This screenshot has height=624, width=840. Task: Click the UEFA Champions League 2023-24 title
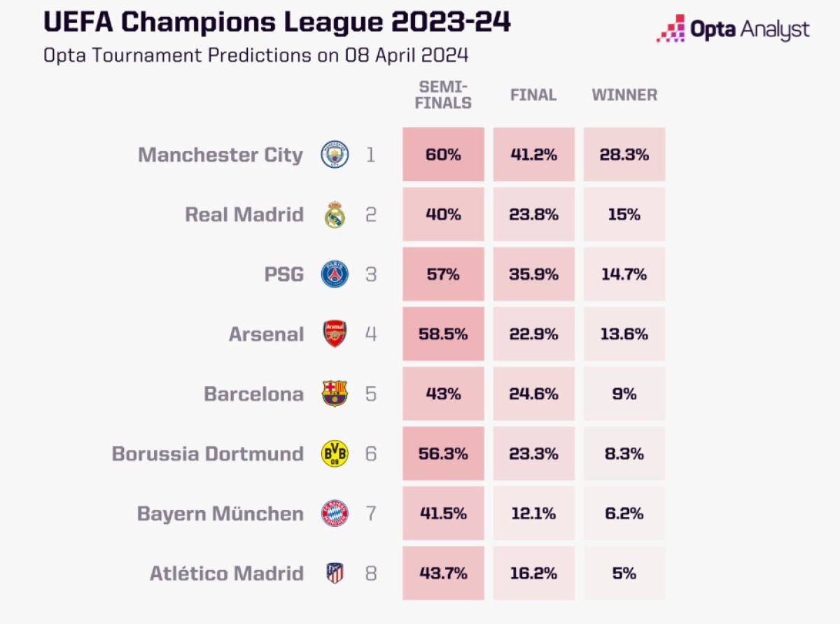coord(277,23)
